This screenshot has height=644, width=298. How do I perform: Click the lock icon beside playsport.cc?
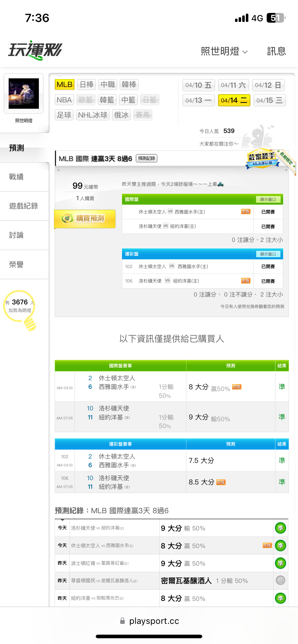[122, 621]
